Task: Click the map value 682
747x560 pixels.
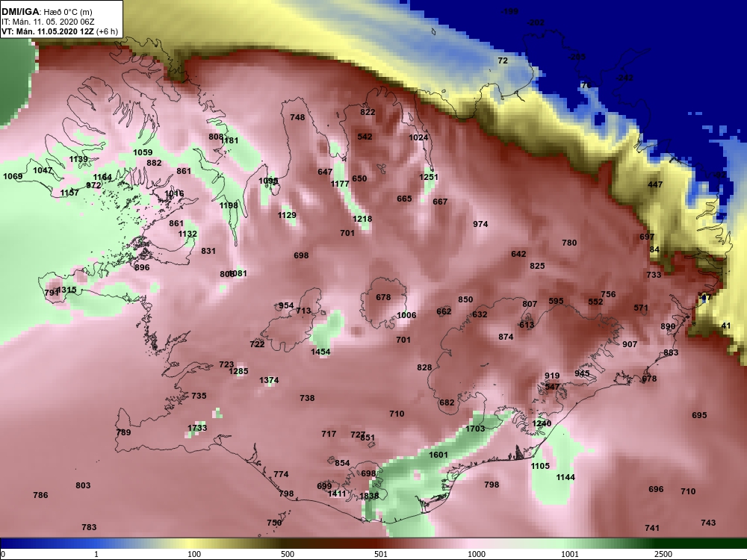Action: (447, 403)
